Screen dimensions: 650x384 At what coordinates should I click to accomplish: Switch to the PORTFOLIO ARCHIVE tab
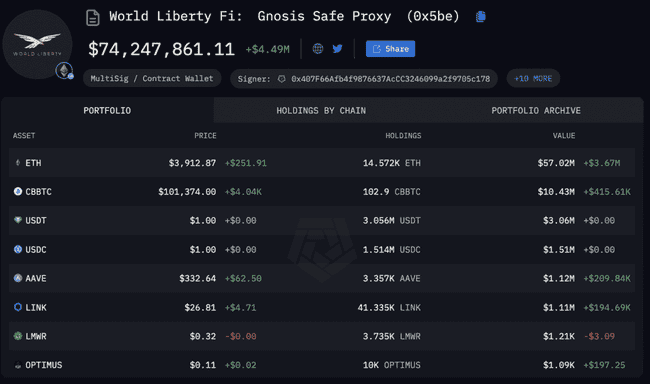(536, 110)
